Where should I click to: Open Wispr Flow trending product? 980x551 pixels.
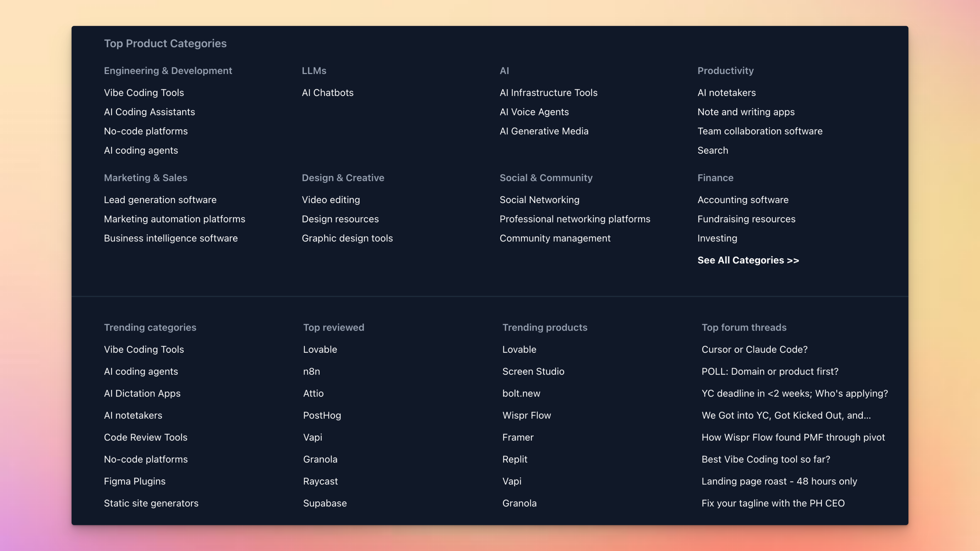(x=526, y=415)
